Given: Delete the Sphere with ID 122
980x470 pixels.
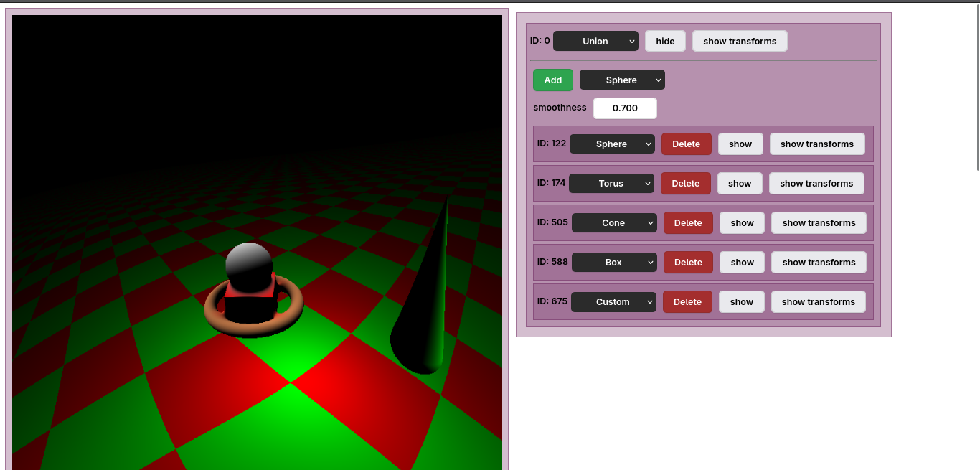Looking at the screenshot, I should (x=686, y=144).
